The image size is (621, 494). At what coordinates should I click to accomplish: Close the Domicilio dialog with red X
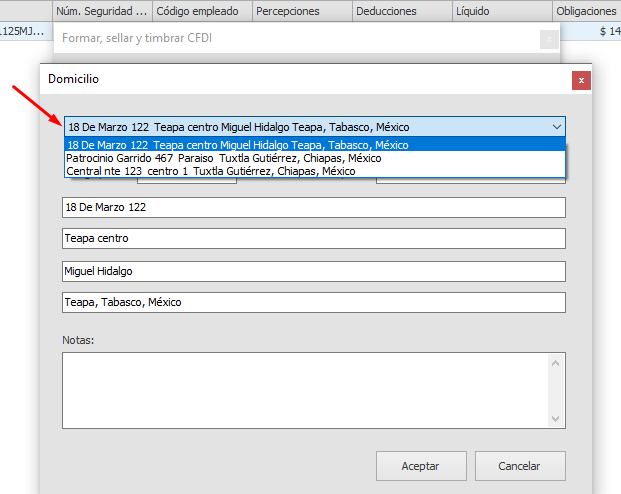(x=580, y=80)
